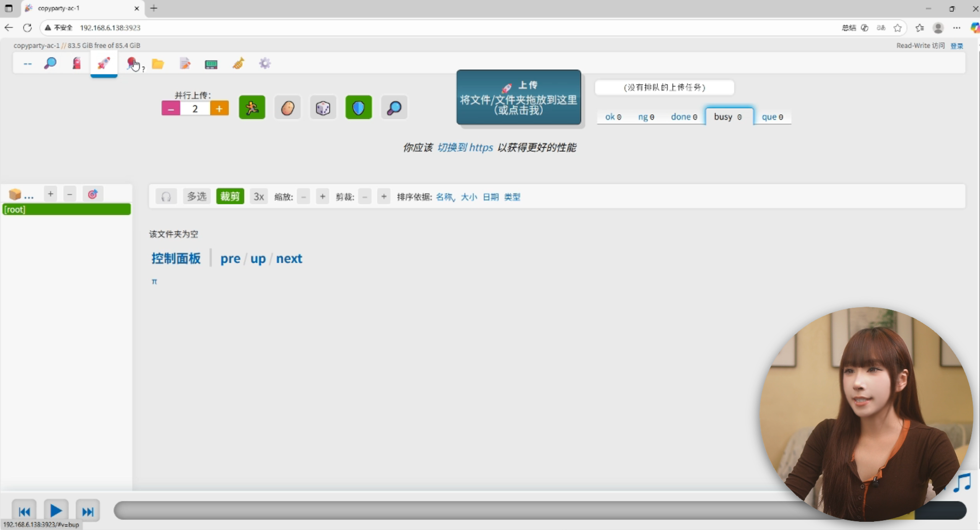Click the trumpet icon in top toolbar
This screenshot has height=530, width=980.
[238, 63]
